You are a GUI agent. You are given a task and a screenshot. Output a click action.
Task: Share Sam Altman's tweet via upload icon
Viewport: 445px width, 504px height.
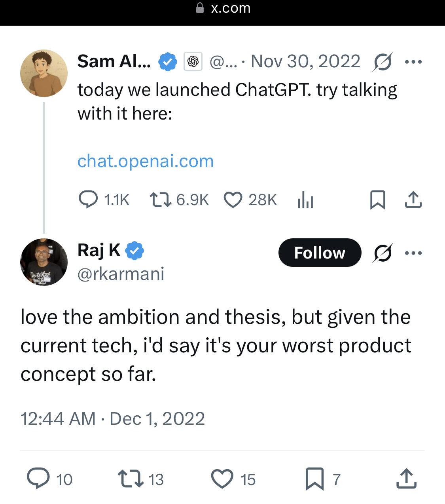click(x=413, y=200)
